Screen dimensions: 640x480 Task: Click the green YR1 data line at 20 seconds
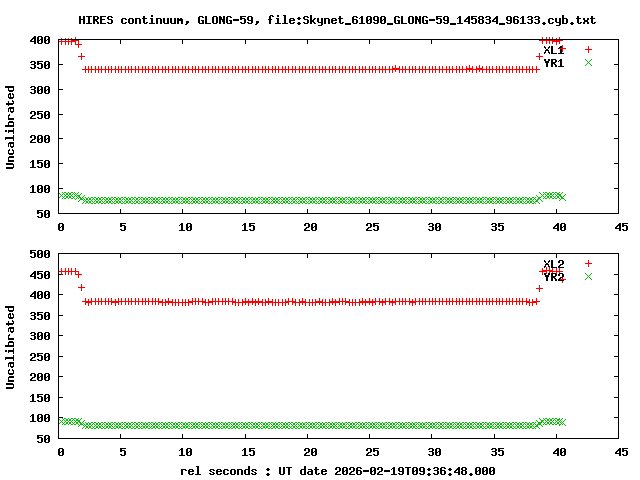pyautogui.click(x=309, y=200)
